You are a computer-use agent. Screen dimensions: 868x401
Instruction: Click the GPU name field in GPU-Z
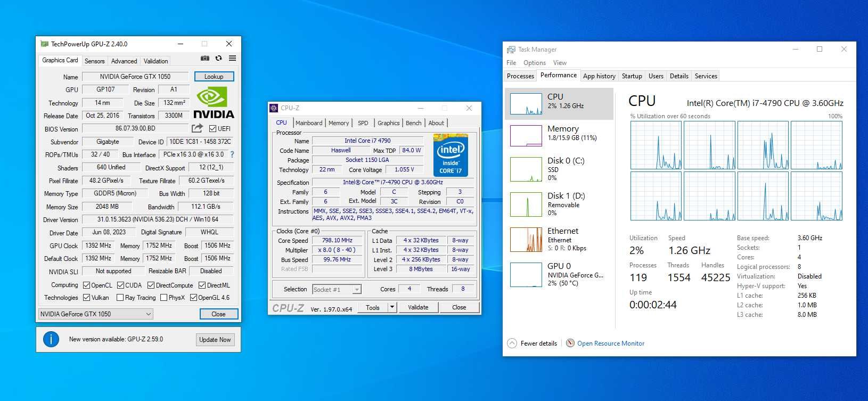click(x=135, y=76)
